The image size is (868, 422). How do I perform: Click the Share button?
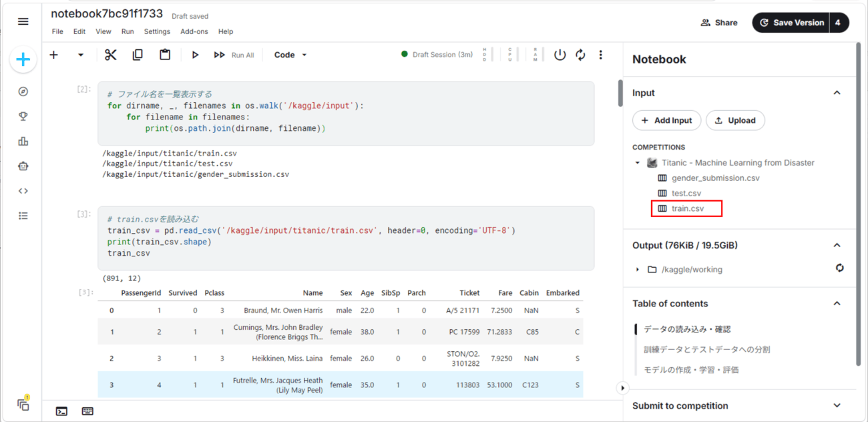pyautogui.click(x=719, y=23)
